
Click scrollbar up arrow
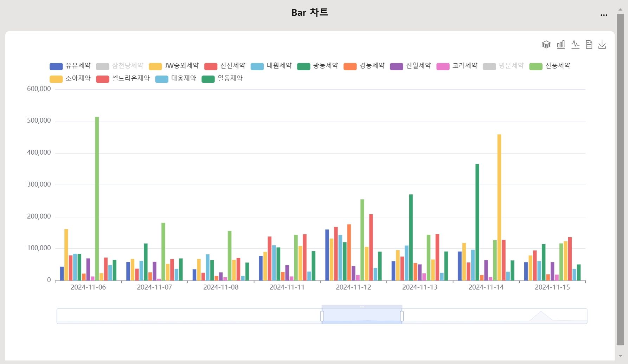coord(620,9)
